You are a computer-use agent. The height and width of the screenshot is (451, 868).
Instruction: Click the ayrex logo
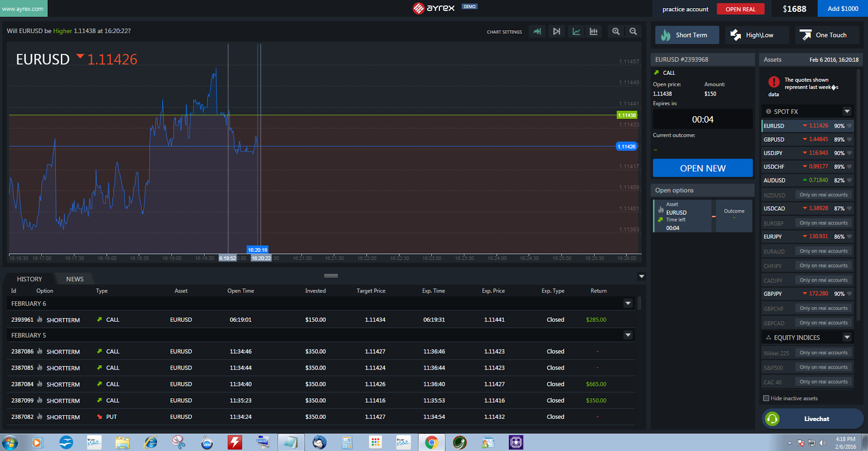click(434, 8)
